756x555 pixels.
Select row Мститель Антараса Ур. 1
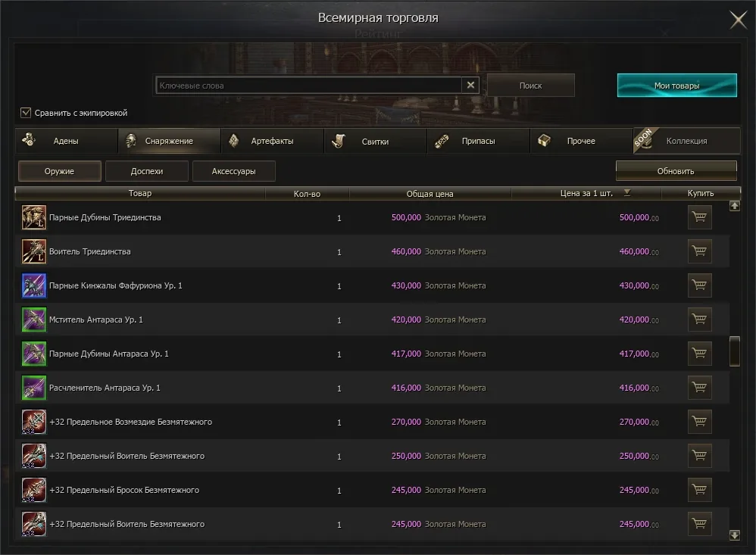372,320
